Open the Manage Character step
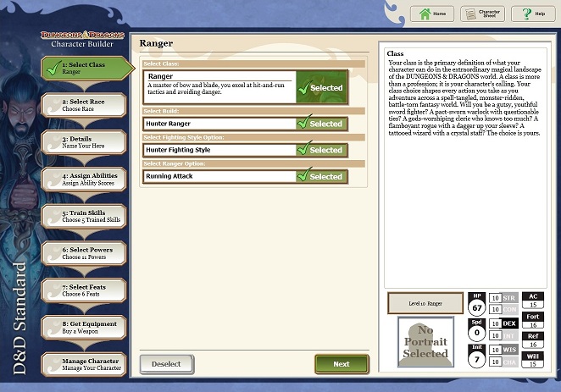 [x=84, y=364]
